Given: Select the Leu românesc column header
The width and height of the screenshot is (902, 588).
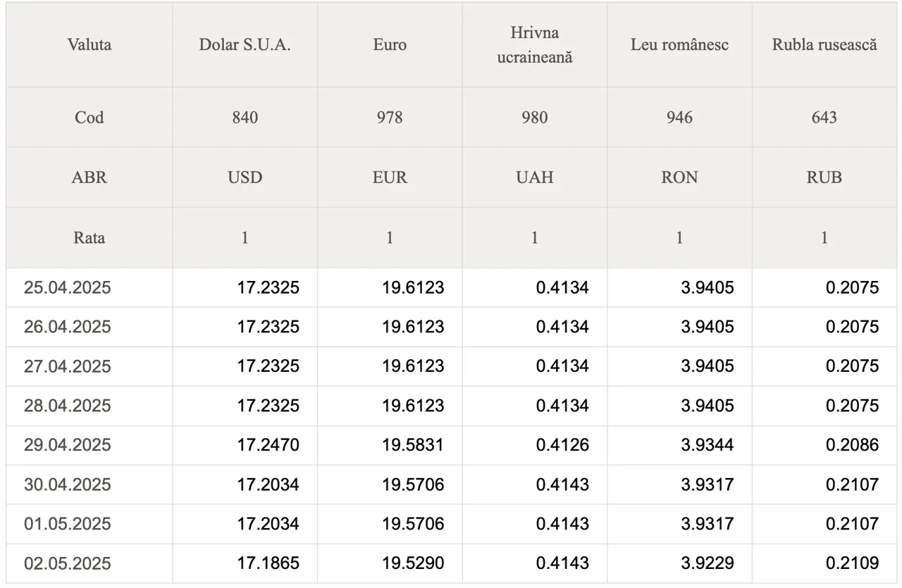Looking at the screenshot, I should pos(679,45).
